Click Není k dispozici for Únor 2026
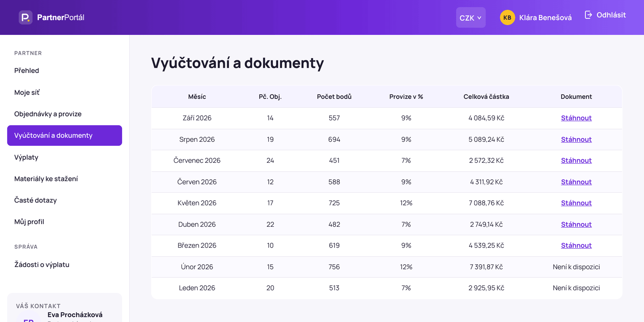Viewport: 644px width, 322px height. (576, 267)
